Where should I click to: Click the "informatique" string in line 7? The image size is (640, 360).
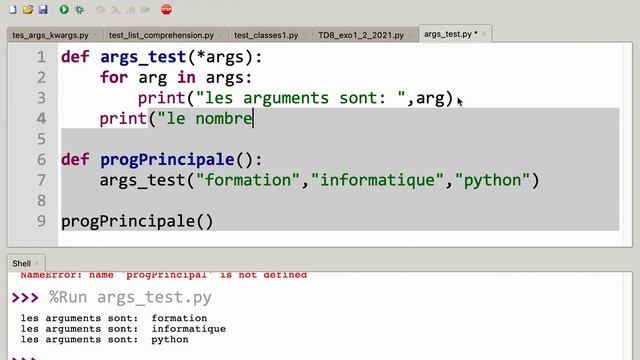[x=378, y=180]
